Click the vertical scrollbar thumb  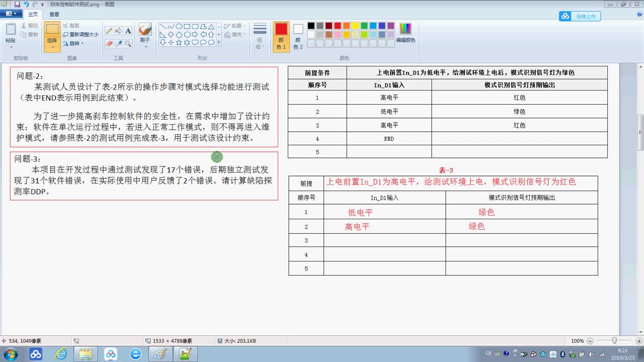click(x=640, y=132)
